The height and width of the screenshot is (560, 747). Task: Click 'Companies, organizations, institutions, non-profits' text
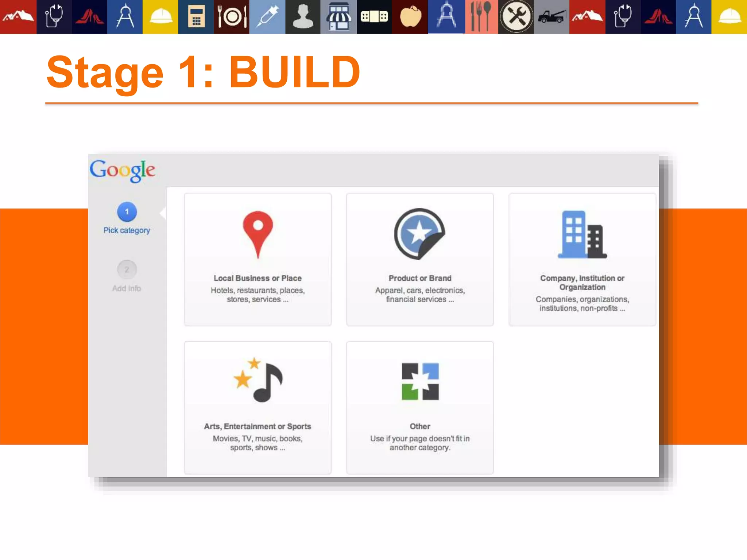tap(582, 304)
